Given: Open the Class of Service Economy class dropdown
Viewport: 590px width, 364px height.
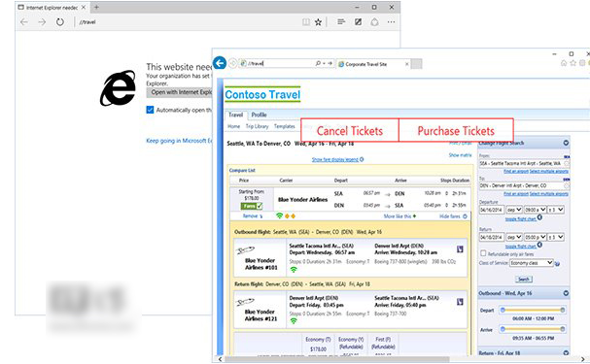Looking at the screenshot, I should (x=532, y=263).
